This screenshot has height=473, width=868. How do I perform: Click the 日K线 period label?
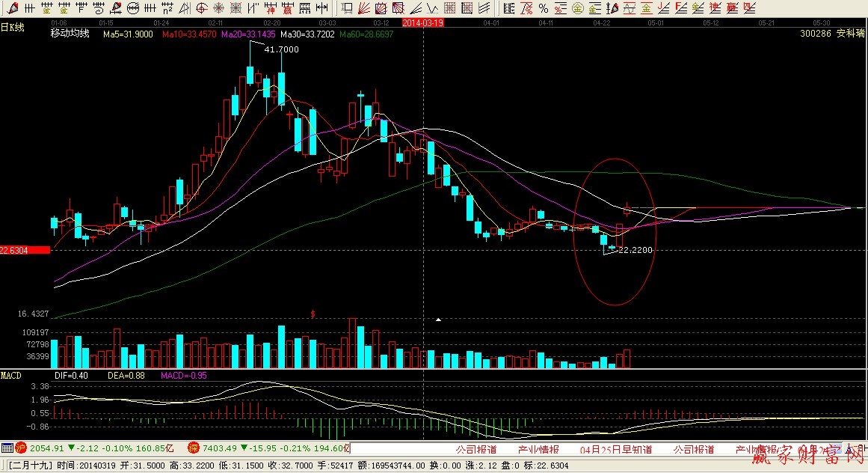(13, 27)
